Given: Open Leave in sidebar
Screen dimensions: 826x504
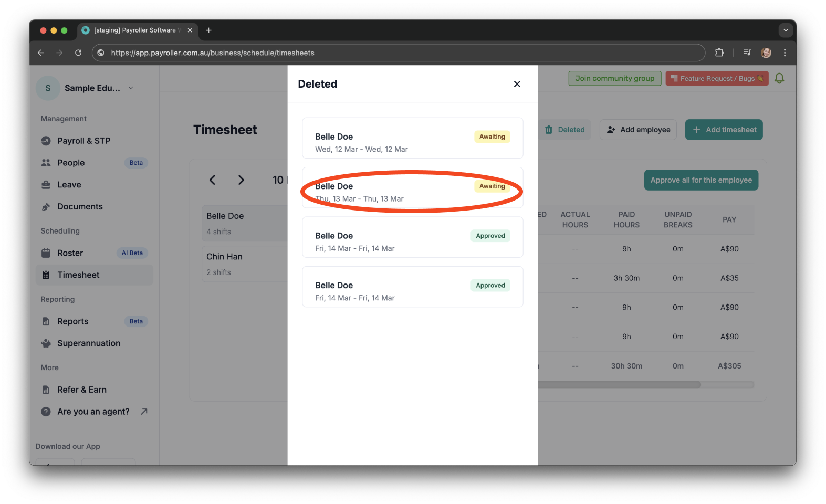Looking at the screenshot, I should [94, 185].
